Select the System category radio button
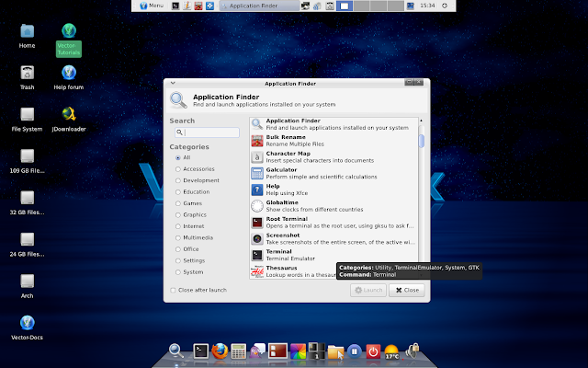The height and width of the screenshot is (368, 588). click(x=178, y=272)
